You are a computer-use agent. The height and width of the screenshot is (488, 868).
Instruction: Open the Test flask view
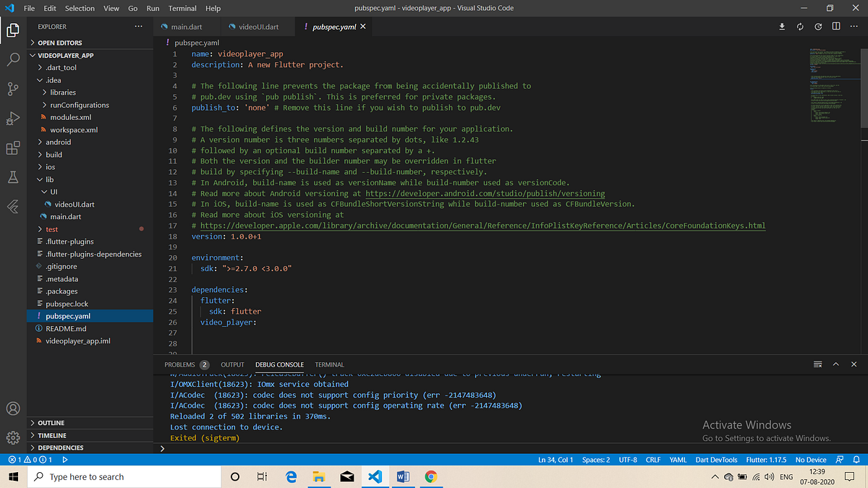coord(12,177)
